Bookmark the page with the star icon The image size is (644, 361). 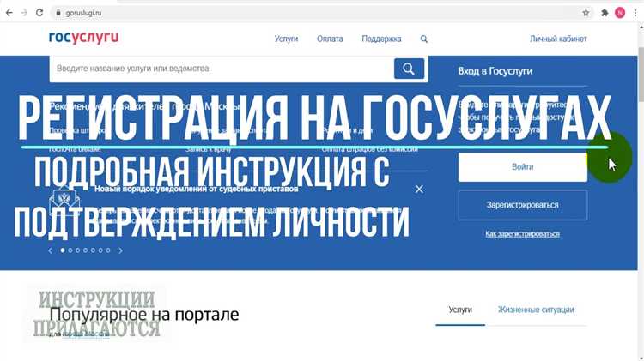click(586, 13)
